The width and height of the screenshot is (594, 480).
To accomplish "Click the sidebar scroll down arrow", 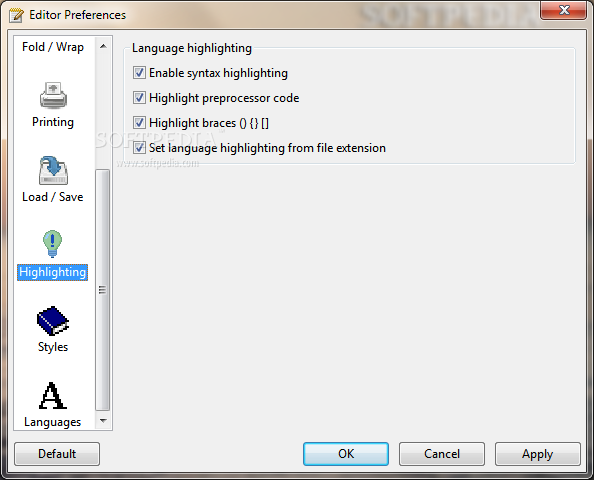I will (103, 421).
